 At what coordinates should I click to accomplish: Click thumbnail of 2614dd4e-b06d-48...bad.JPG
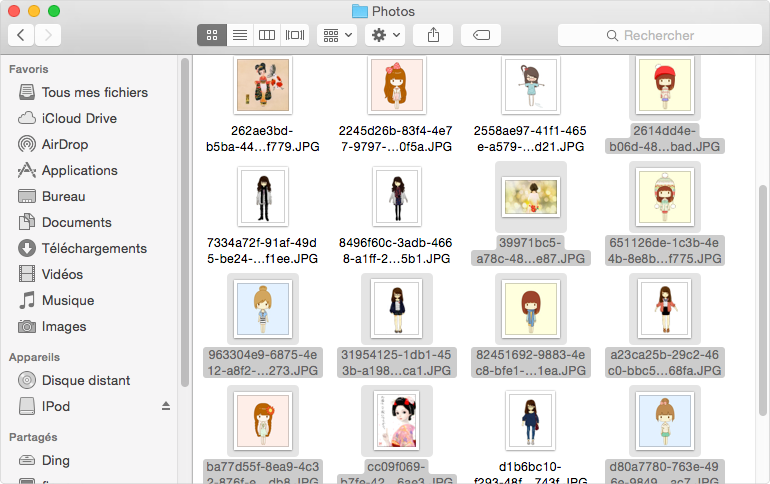665,85
